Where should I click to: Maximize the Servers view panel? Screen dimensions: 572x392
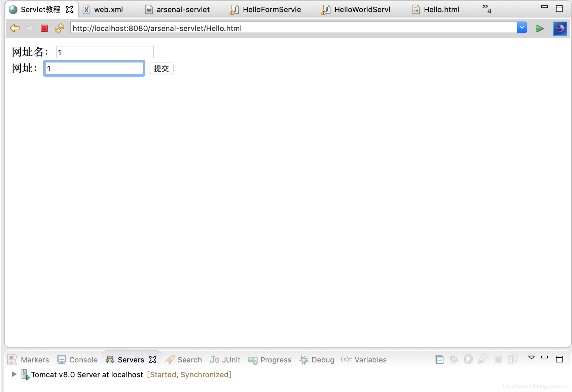tap(559, 359)
